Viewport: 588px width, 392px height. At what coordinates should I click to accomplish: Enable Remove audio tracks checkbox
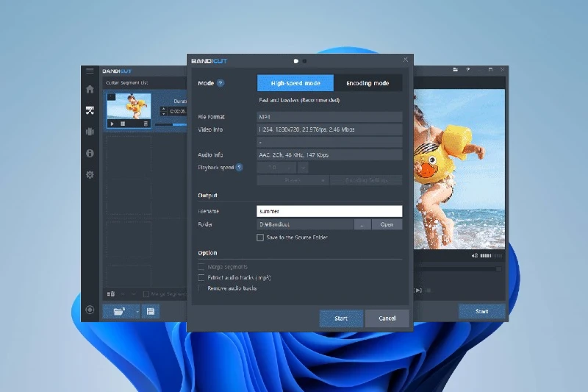pyautogui.click(x=201, y=288)
